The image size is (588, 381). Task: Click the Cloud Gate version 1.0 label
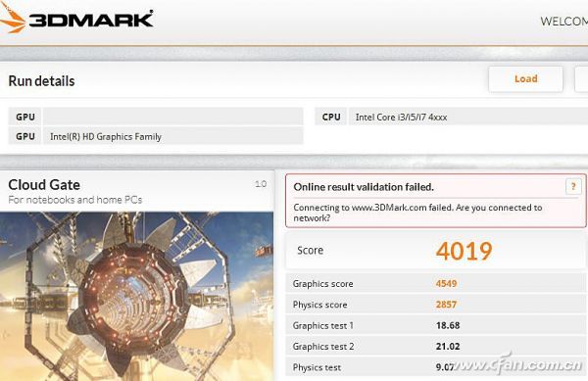[261, 184]
